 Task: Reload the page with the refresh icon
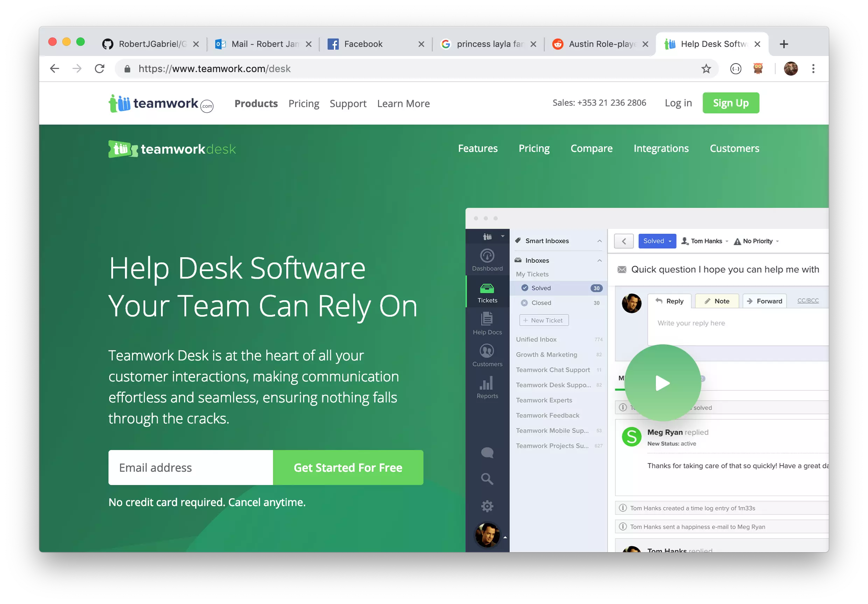[x=99, y=68]
